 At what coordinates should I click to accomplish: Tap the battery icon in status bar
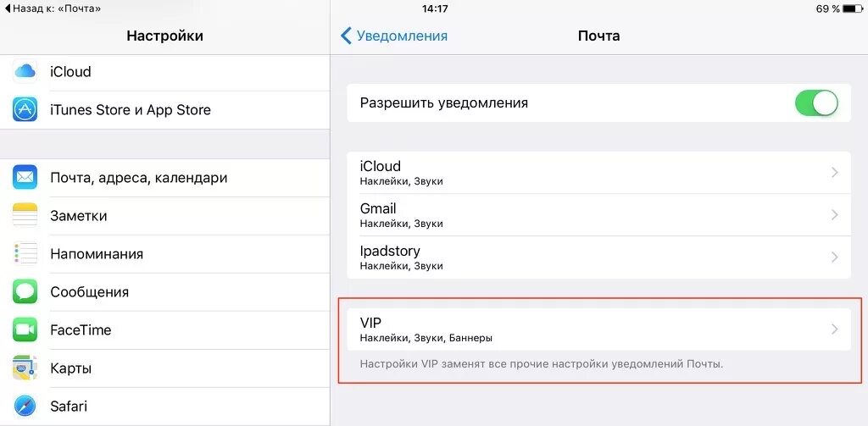(854, 8)
